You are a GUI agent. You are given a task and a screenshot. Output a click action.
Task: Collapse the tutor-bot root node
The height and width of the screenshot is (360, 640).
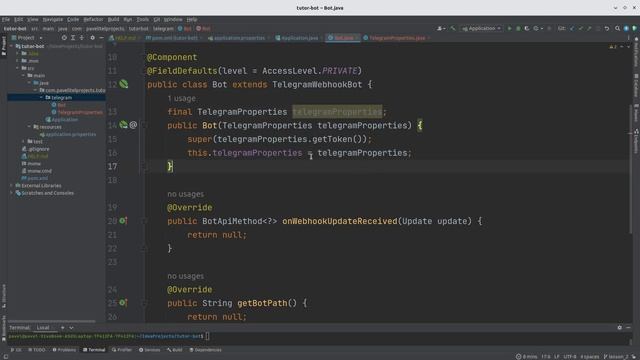click(x=11, y=46)
